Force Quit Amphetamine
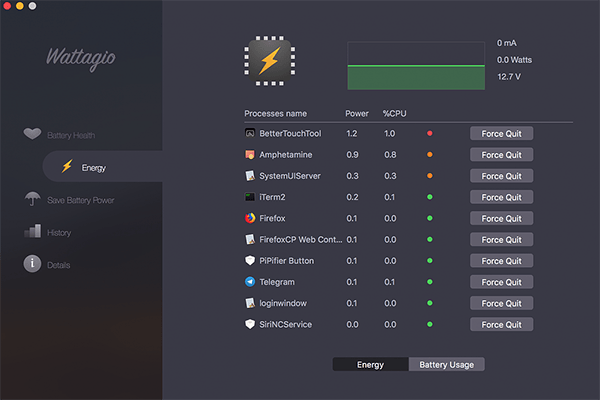 coord(501,155)
